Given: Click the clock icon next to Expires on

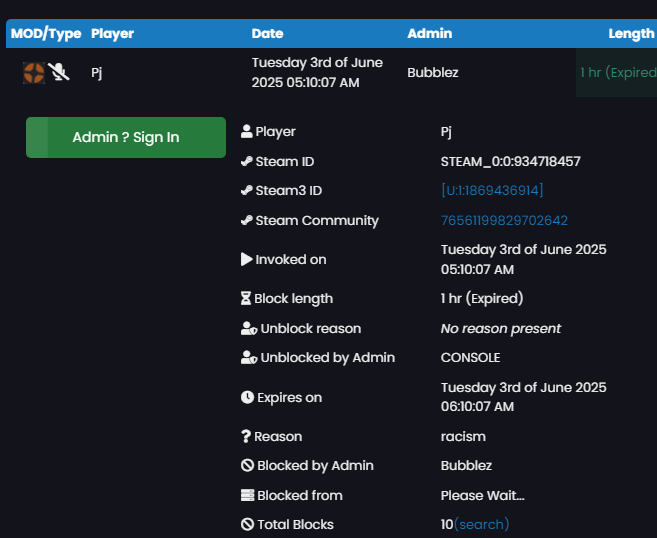Looking at the screenshot, I should [x=247, y=397].
